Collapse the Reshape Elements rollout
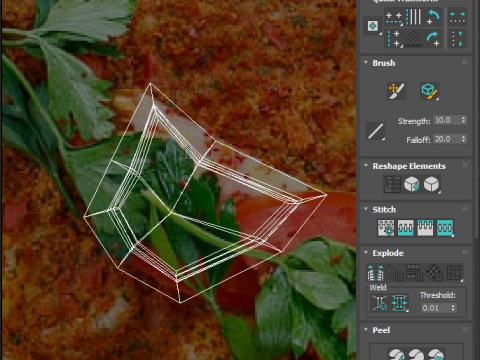 [x=366, y=166]
